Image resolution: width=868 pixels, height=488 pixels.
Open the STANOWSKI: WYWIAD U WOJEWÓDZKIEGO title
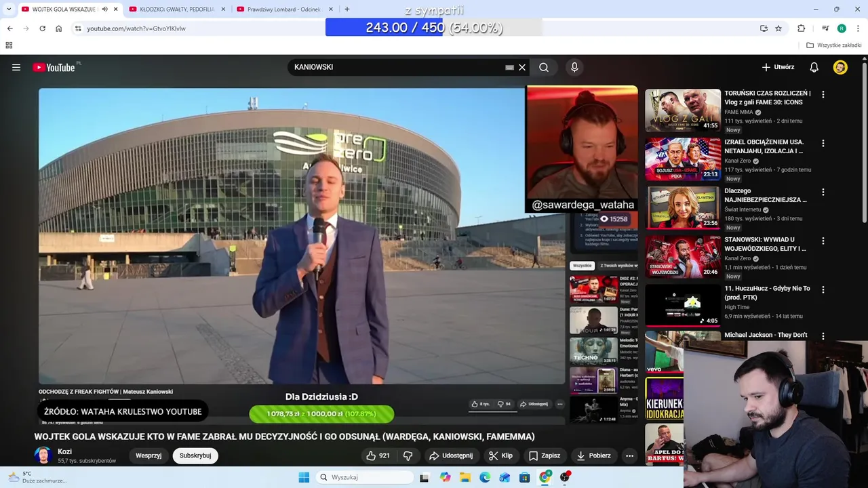(x=767, y=244)
